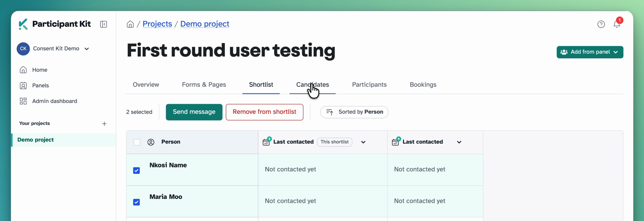
Task: Open notifications bell icon
Action: [617, 24]
